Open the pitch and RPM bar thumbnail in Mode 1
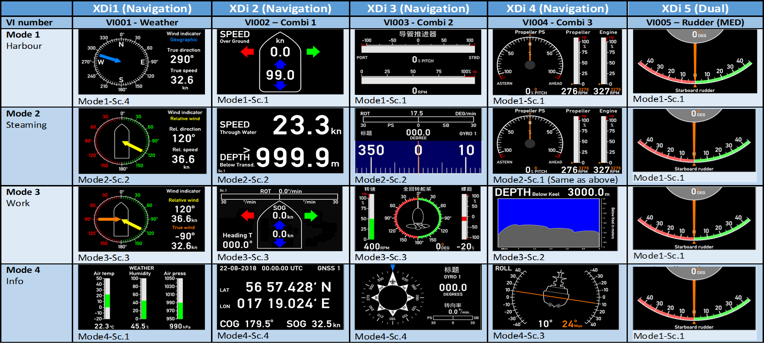This screenshot has width=764, height=362. click(418, 62)
